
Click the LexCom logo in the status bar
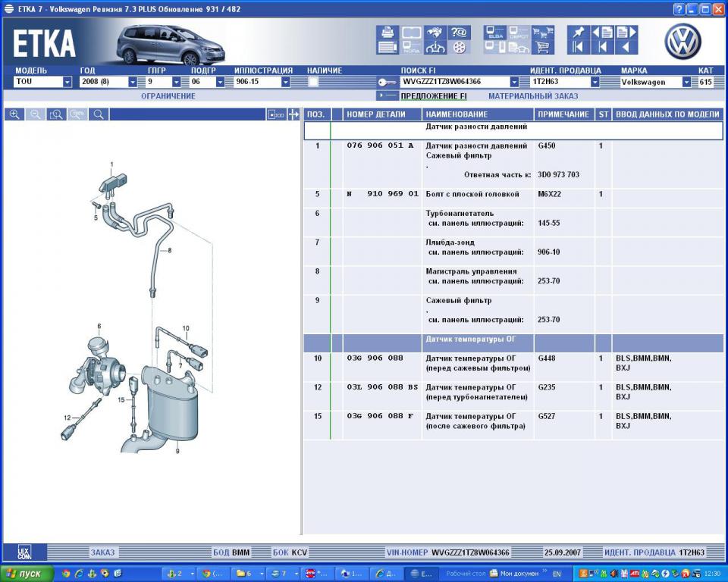[24, 552]
